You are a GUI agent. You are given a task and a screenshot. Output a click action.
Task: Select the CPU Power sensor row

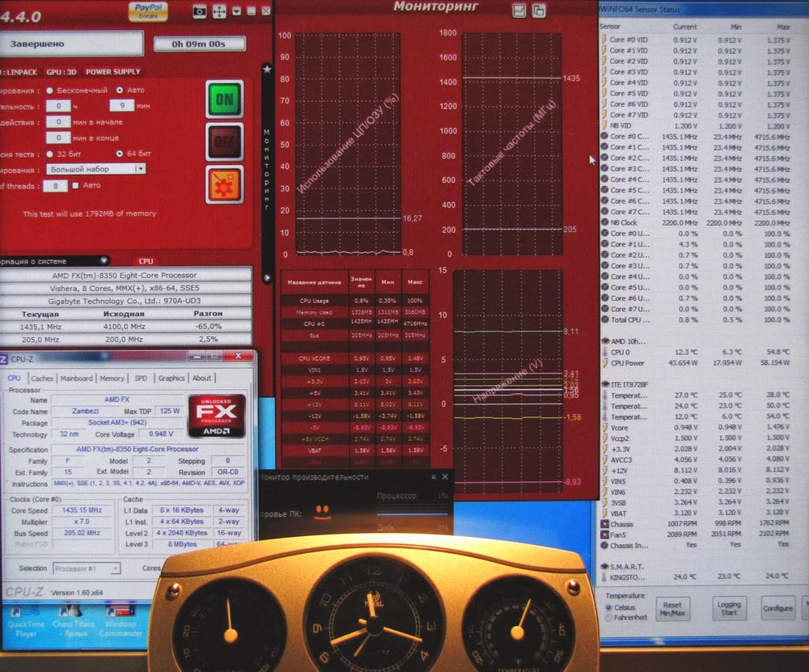[696, 363]
